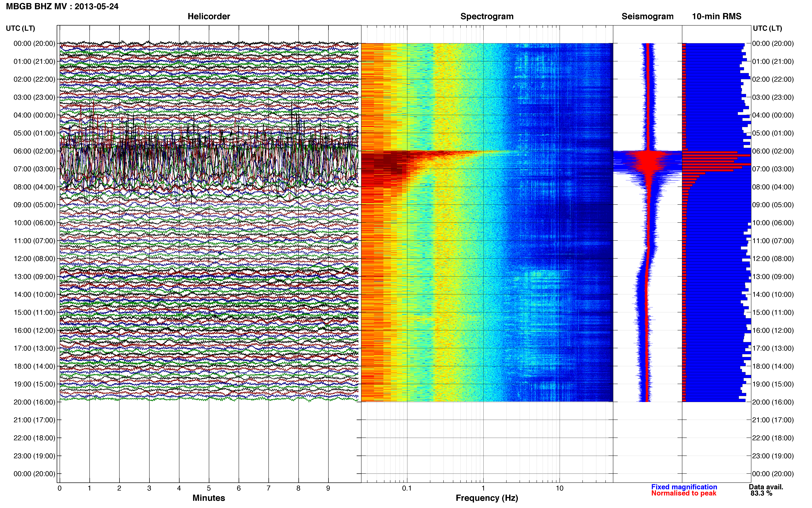Viewport: 812px width, 508px height.
Task: Click the "4" tick on the Minutes axis
Action: 179,488
